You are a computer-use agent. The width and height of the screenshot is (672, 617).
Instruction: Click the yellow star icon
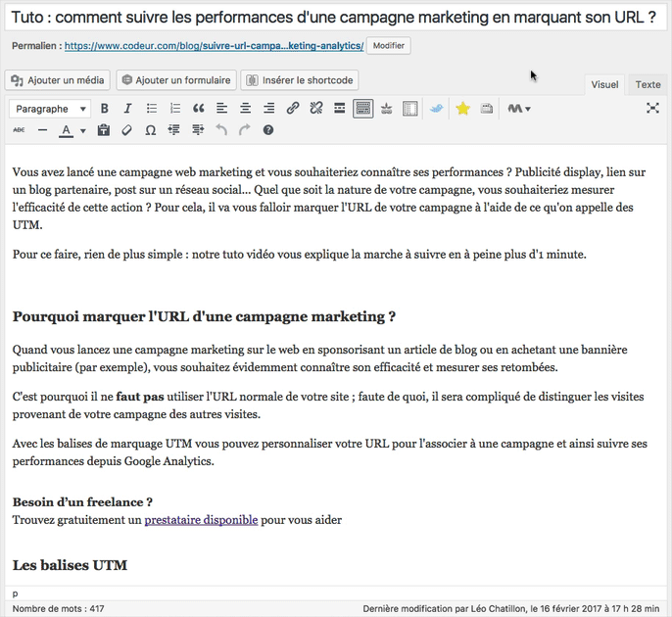pos(462,109)
